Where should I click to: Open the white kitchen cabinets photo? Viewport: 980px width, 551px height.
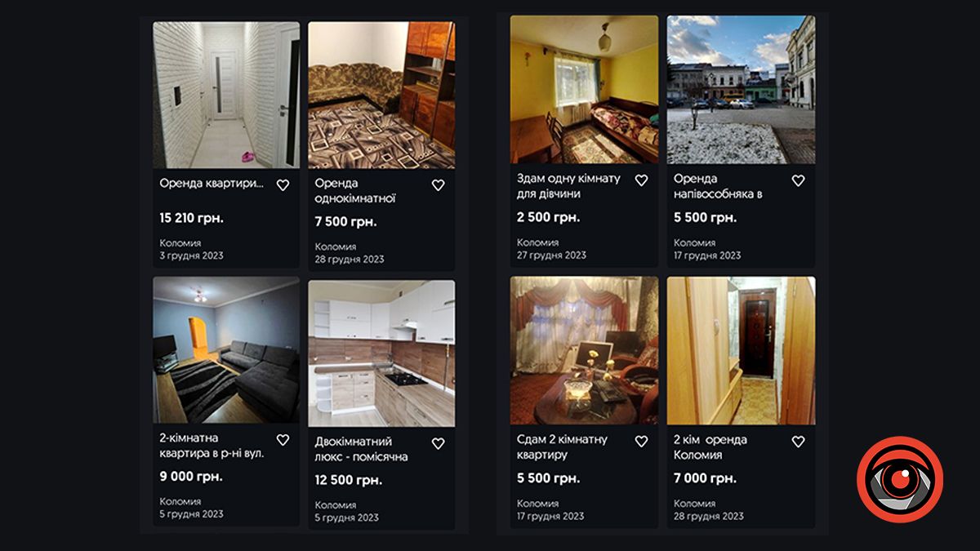point(381,353)
